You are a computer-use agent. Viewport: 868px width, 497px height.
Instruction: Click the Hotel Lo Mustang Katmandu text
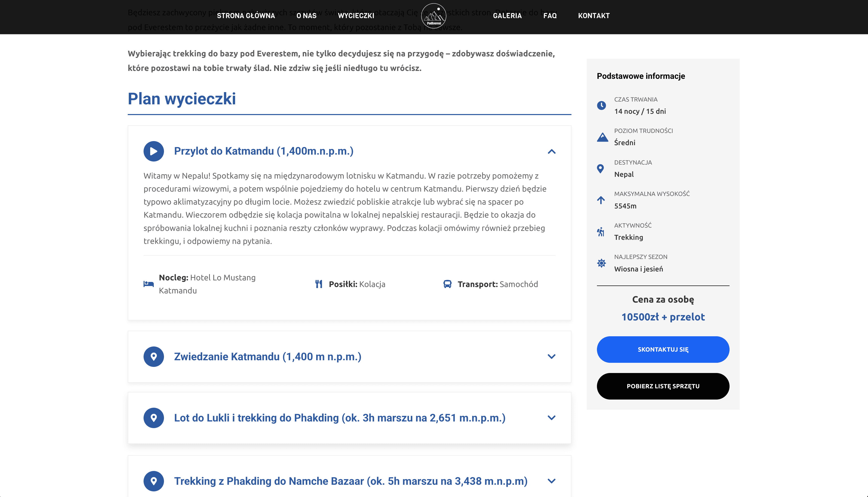[207, 284]
